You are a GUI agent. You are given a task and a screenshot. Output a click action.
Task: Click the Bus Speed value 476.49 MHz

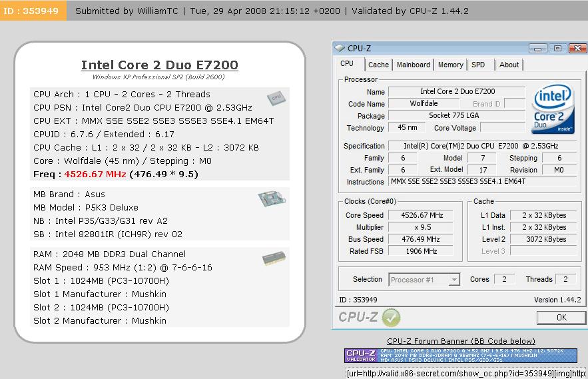click(x=422, y=239)
